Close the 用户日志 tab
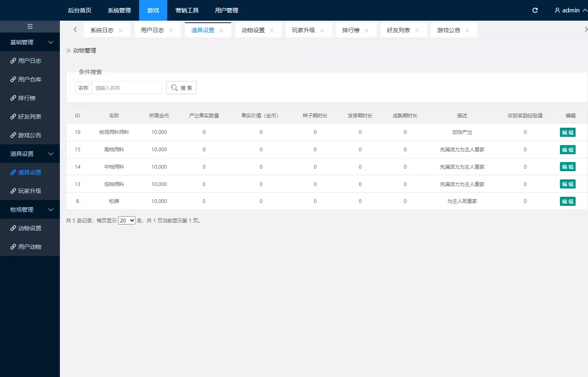 coord(171,31)
